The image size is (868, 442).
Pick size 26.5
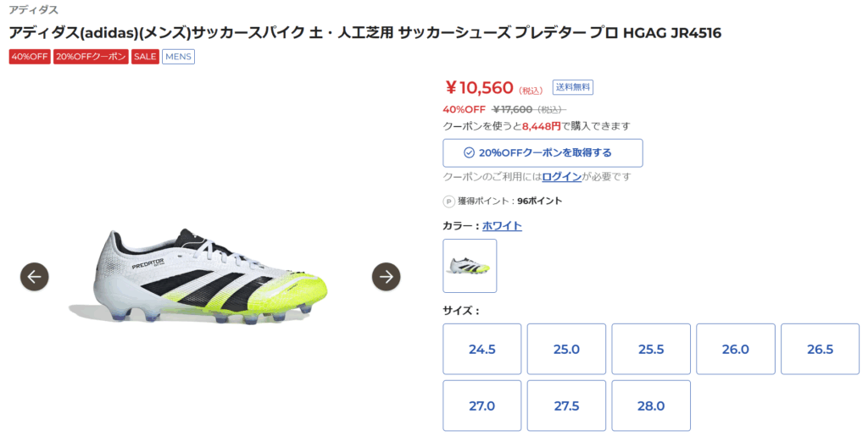[820, 349]
